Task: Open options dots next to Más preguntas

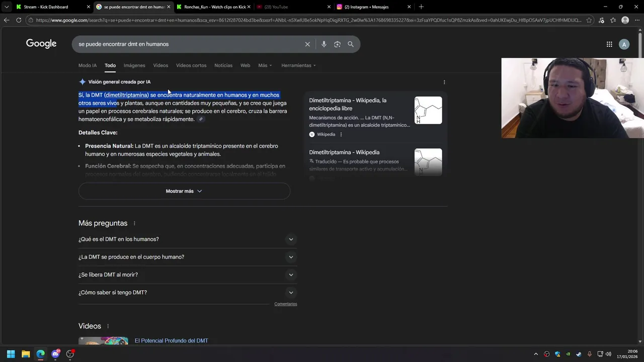Action: point(134,223)
